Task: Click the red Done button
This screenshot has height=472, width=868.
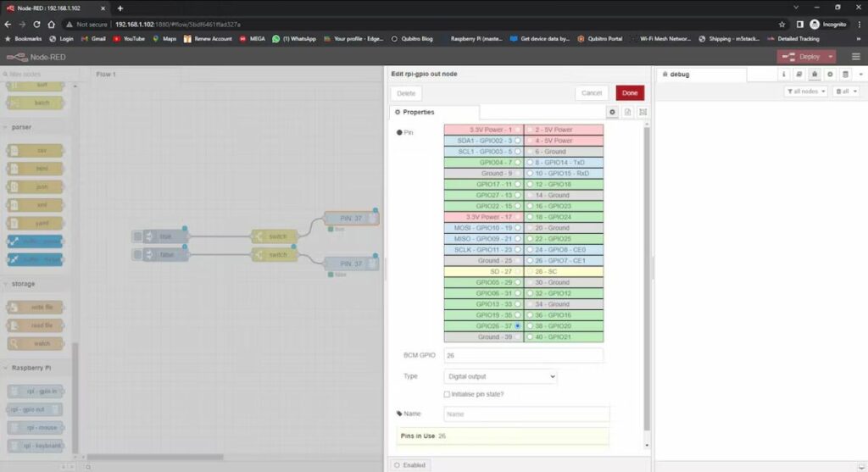Action: click(630, 93)
